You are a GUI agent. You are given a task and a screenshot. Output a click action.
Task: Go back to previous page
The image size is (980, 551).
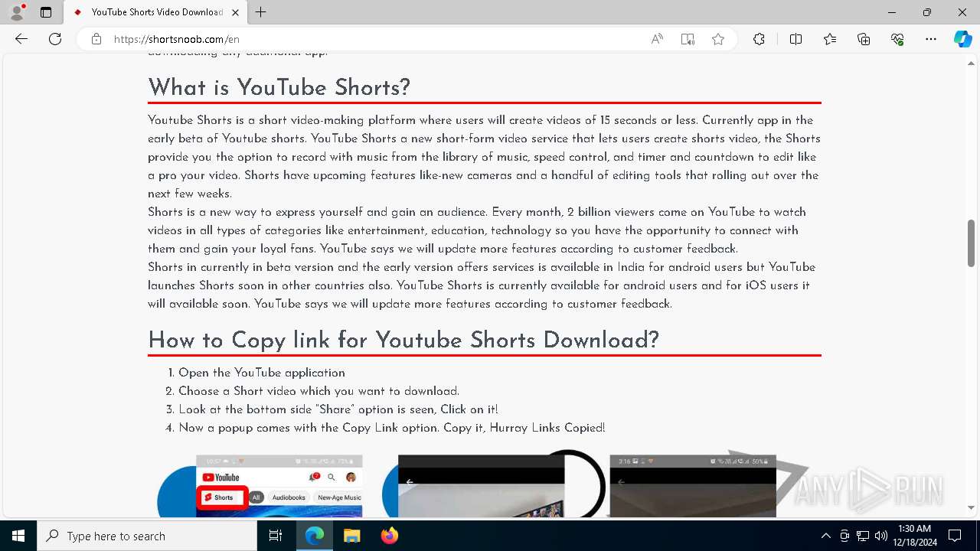pyautogui.click(x=21, y=39)
